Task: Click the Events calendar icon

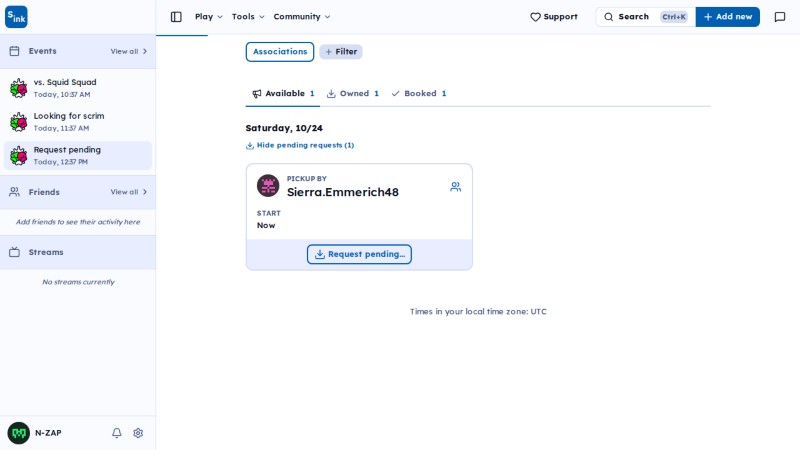Action: pyautogui.click(x=14, y=51)
